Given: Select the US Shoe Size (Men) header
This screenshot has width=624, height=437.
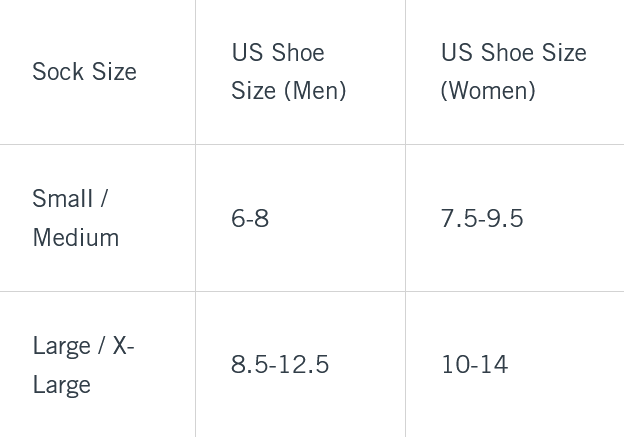Looking at the screenshot, I should [288, 71].
